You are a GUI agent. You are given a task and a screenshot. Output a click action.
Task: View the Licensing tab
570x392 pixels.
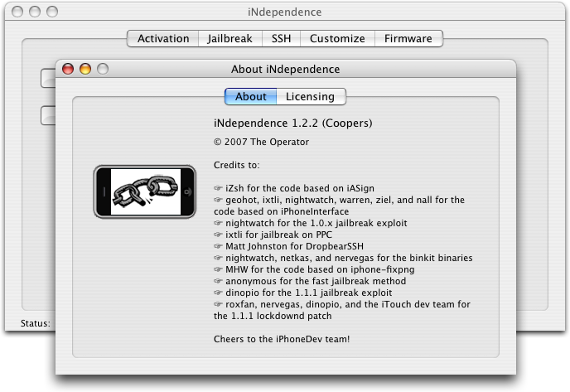[x=310, y=97]
